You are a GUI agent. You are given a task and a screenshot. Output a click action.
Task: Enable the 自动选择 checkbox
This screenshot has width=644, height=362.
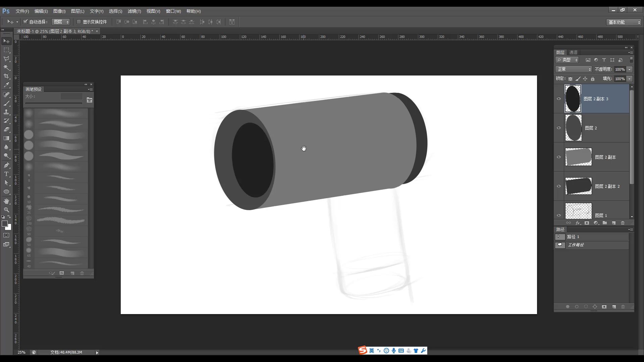[x=26, y=22]
